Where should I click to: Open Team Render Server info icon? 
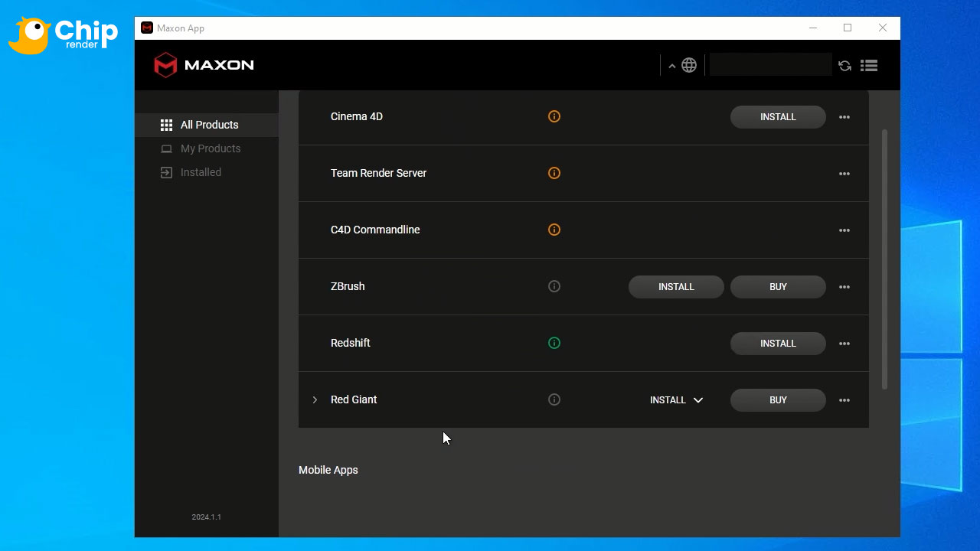point(554,173)
